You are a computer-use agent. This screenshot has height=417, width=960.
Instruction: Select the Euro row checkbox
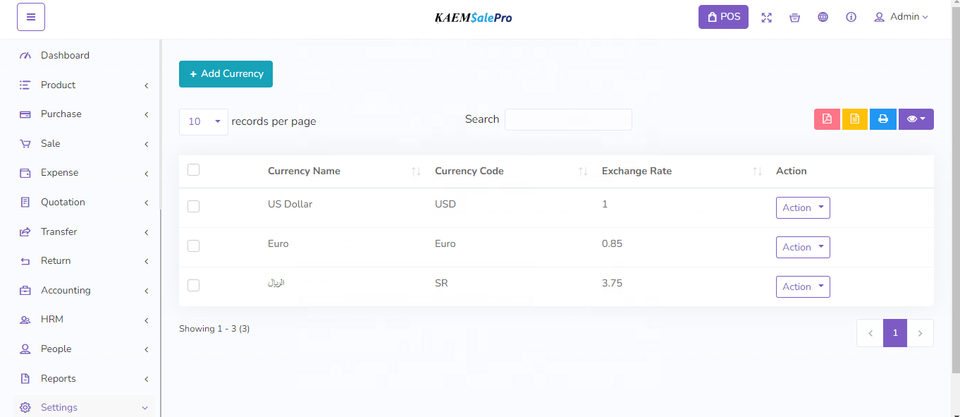tap(194, 246)
